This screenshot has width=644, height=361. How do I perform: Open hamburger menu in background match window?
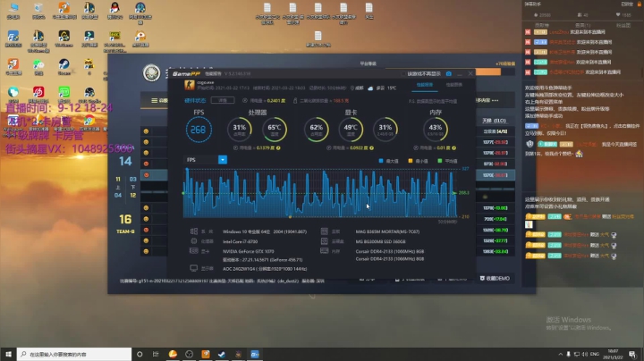(155, 100)
